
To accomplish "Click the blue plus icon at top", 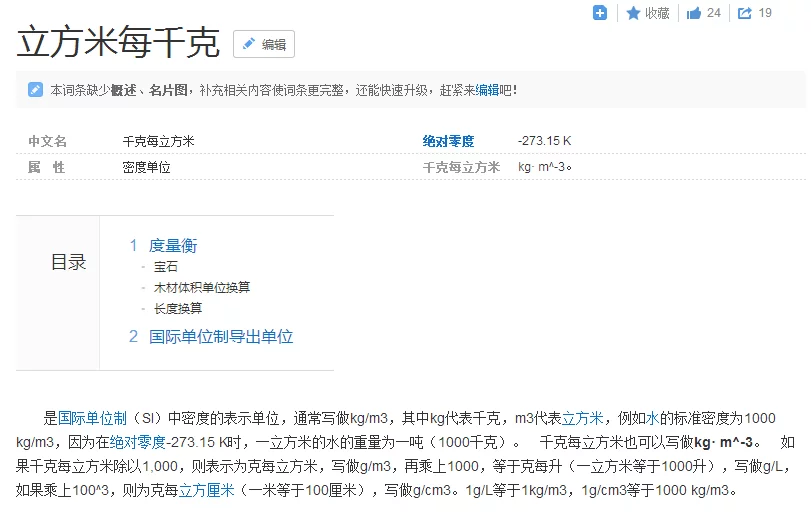I will (599, 13).
